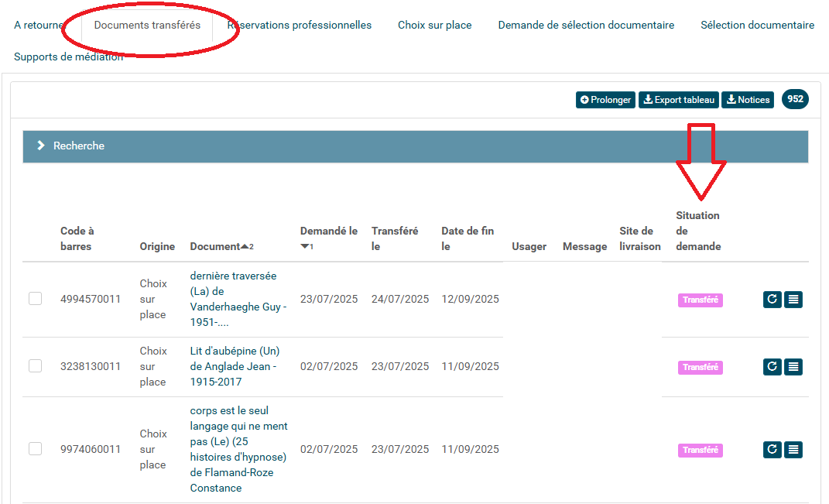Viewport: 829px width, 504px height.
Task: Click the refresh icon on the hypnose book row
Action: point(772,449)
